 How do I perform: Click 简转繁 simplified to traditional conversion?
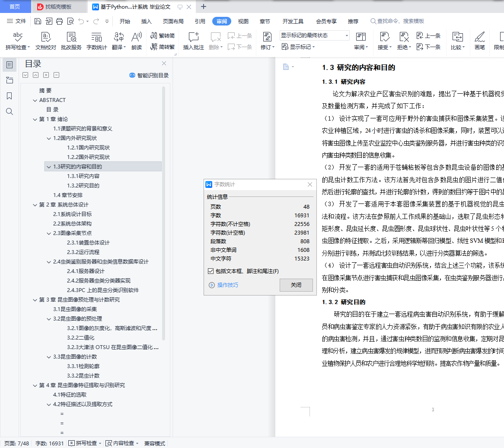pos(163,47)
